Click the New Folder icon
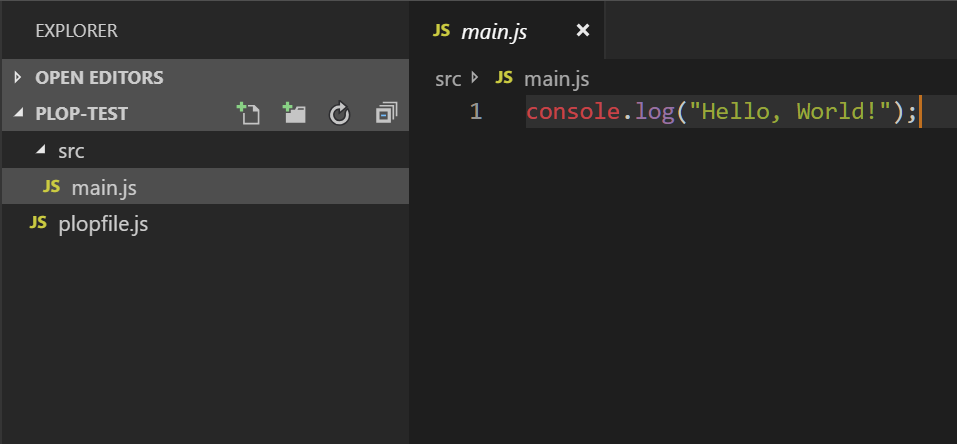 [294, 114]
